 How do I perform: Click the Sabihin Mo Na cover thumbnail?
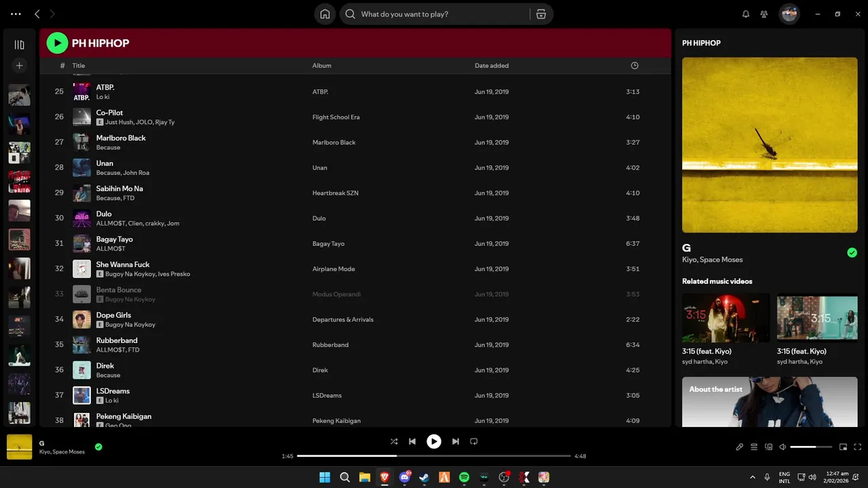(x=81, y=193)
